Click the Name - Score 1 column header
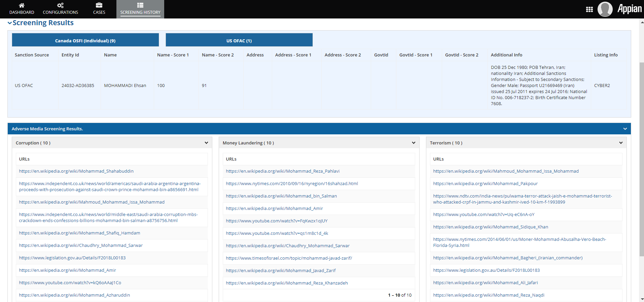This screenshot has height=302, width=644. pyautogui.click(x=173, y=55)
